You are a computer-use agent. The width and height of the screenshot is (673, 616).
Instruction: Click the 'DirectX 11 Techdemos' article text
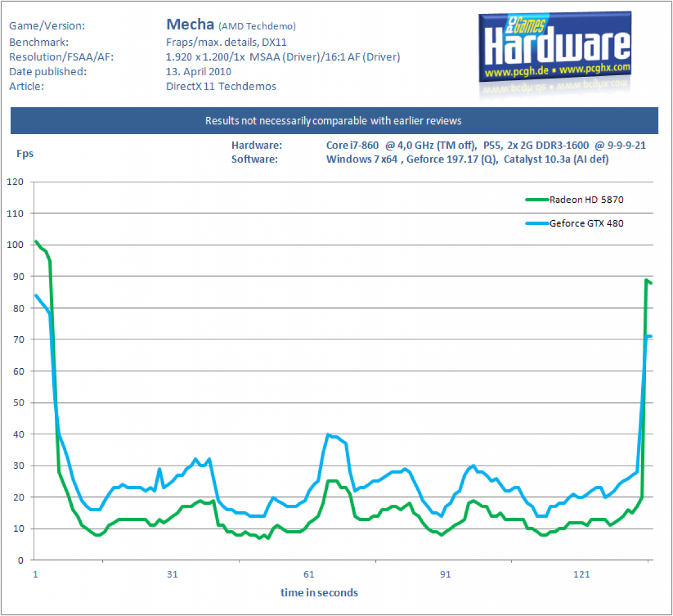coord(221,86)
